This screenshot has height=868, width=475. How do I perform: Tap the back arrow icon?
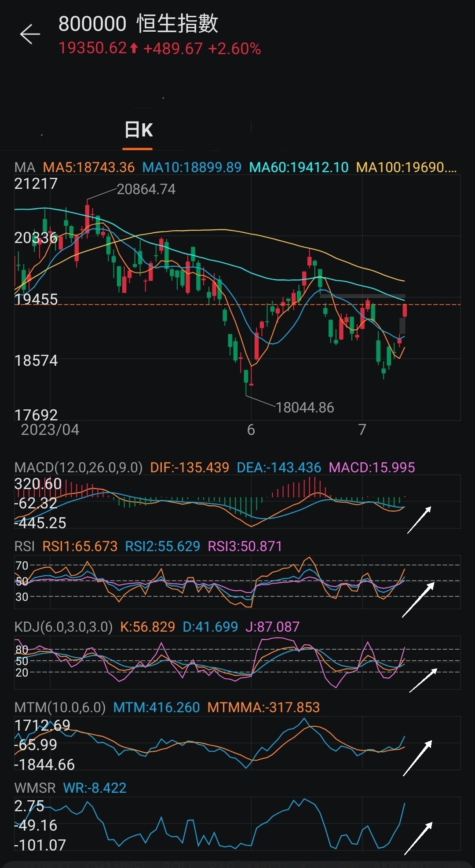click(x=30, y=34)
